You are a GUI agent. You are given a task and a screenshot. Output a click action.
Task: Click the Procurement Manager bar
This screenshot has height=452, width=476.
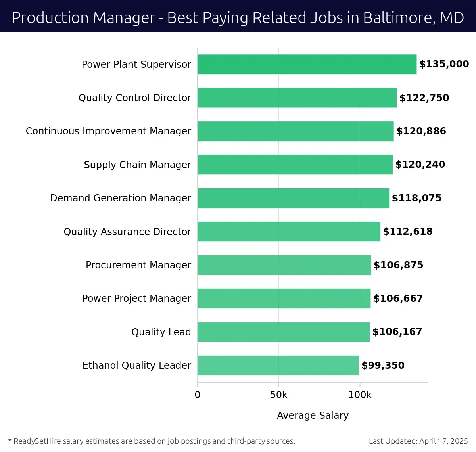click(x=284, y=265)
